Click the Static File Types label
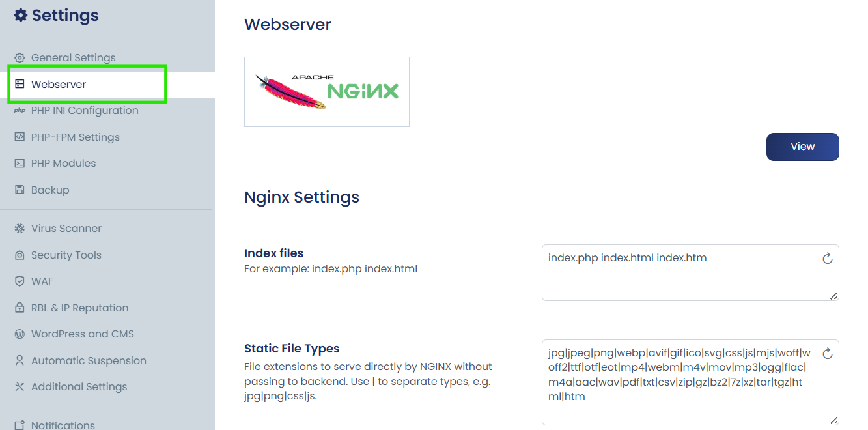The height and width of the screenshot is (430, 868). coord(292,349)
